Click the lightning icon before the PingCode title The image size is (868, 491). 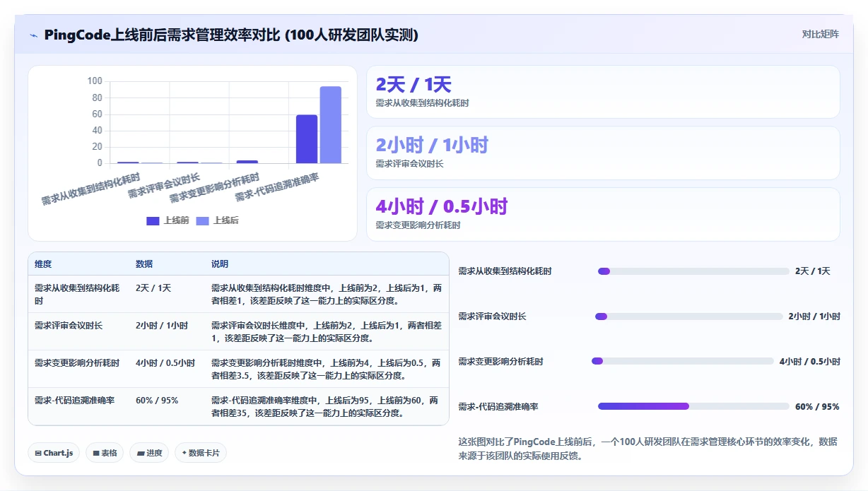pyautogui.click(x=34, y=35)
